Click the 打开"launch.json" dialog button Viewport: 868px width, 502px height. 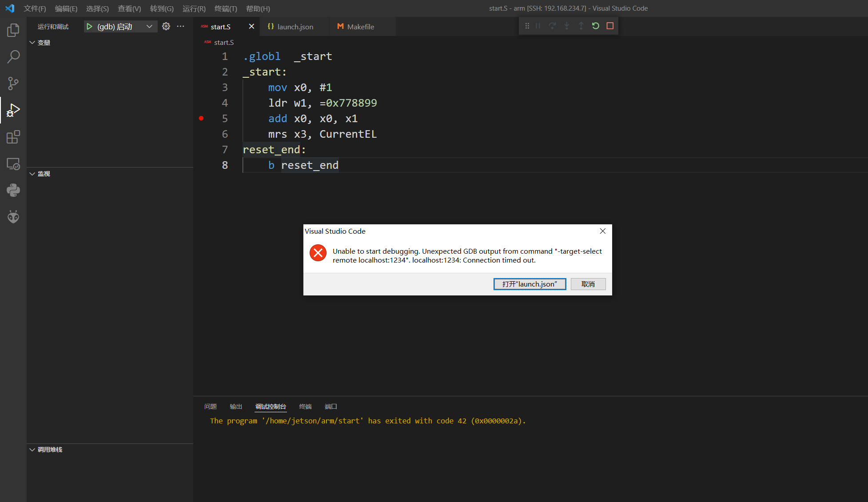click(530, 284)
